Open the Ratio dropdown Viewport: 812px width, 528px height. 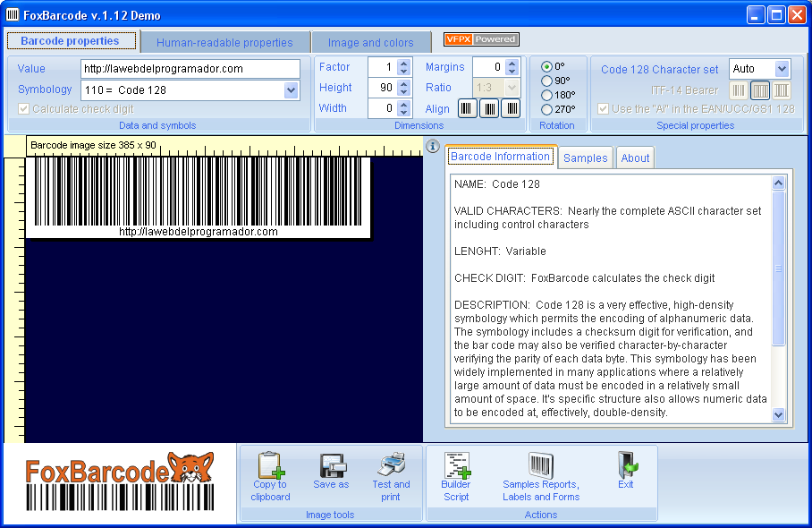pyautogui.click(x=512, y=88)
